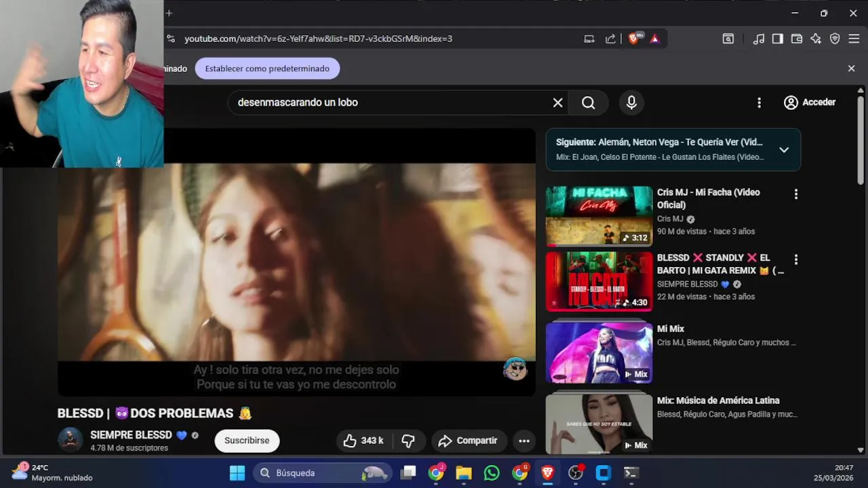Open the terminal taskbar icon
The width and height of the screenshot is (868, 488).
click(631, 473)
